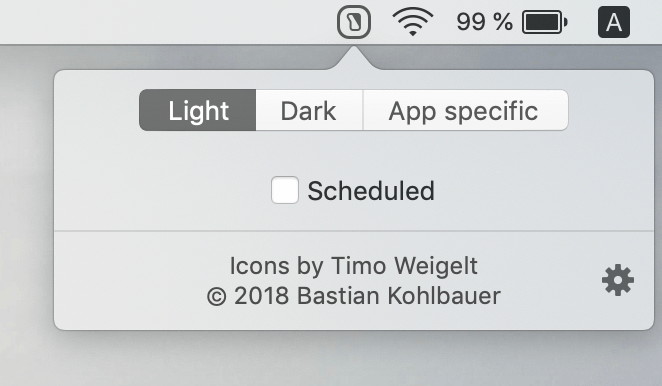Select the Light appearance mode
Viewport: 662px width, 386px height.
click(x=198, y=110)
